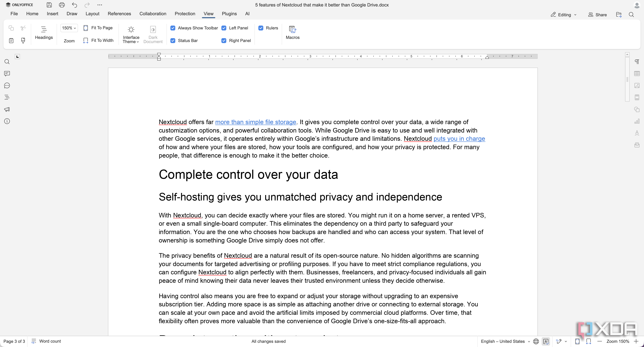Screen dimensions: 644x347
Task: Click the zoom out minus button in status bar
Action: point(599,341)
